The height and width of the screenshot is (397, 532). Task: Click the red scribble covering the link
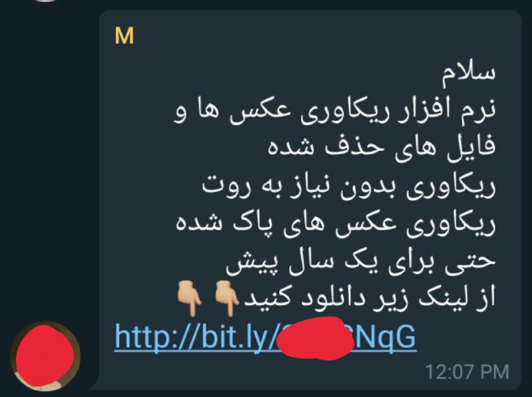click(314, 338)
